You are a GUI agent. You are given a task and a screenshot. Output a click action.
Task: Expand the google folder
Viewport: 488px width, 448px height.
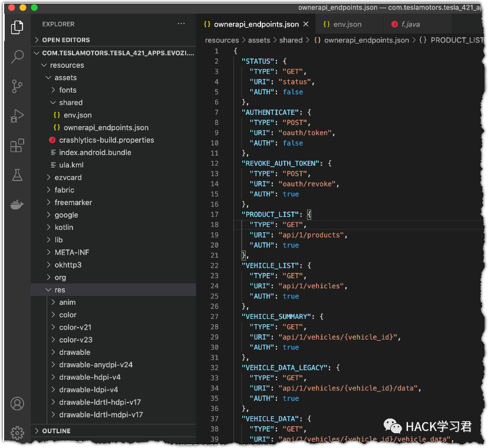48,215
